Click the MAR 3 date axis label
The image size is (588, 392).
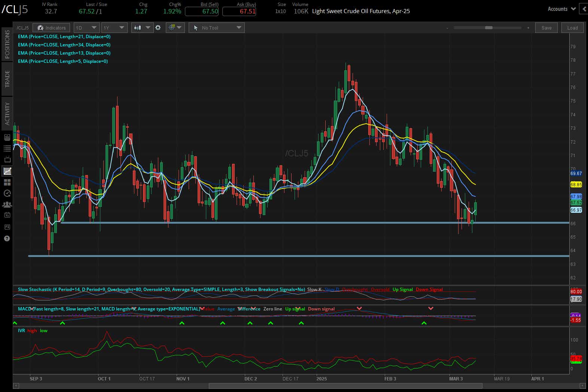coord(456,379)
